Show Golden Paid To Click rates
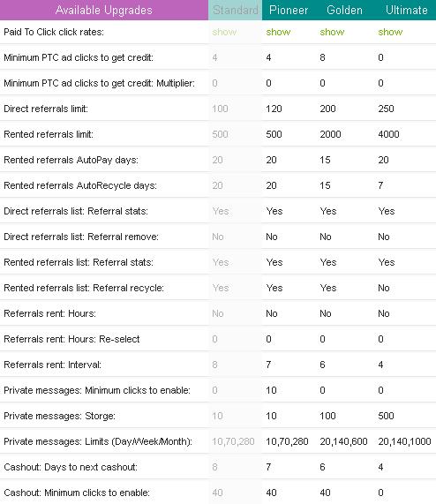Viewport: 436px width, 504px height. (332, 32)
